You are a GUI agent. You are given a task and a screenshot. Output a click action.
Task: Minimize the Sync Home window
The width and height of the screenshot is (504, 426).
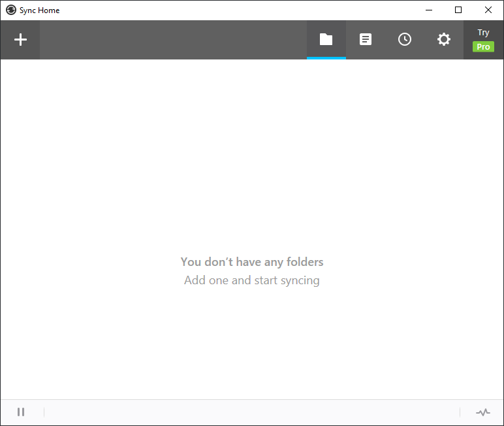pyautogui.click(x=429, y=10)
